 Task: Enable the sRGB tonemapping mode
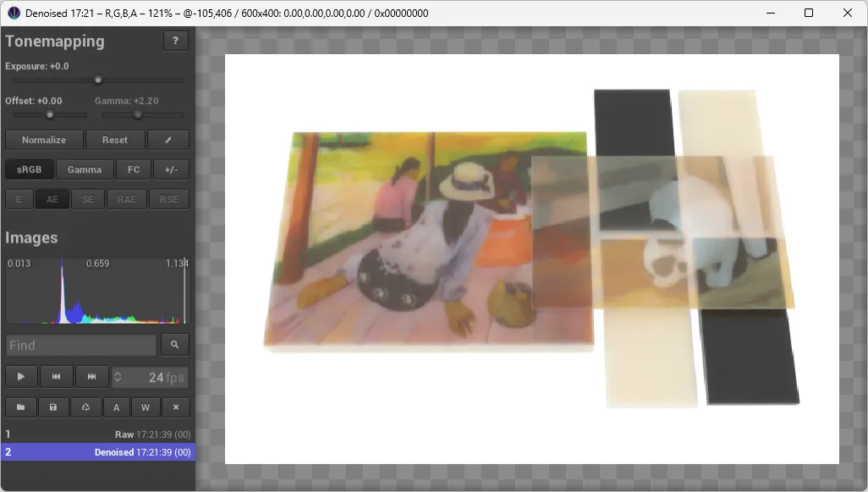click(x=29, y=169)
